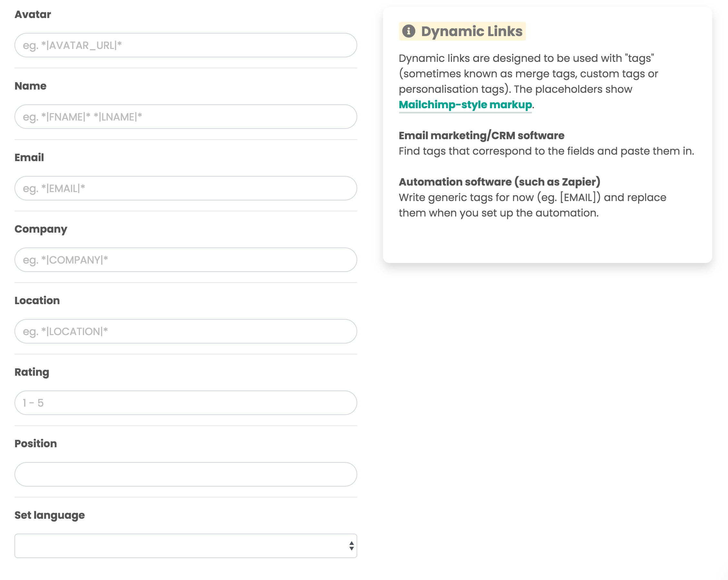This screenshot has width=728, height=580.
Task: Click the info icon beside Dynamic Links heading
Action: (409, 31)
